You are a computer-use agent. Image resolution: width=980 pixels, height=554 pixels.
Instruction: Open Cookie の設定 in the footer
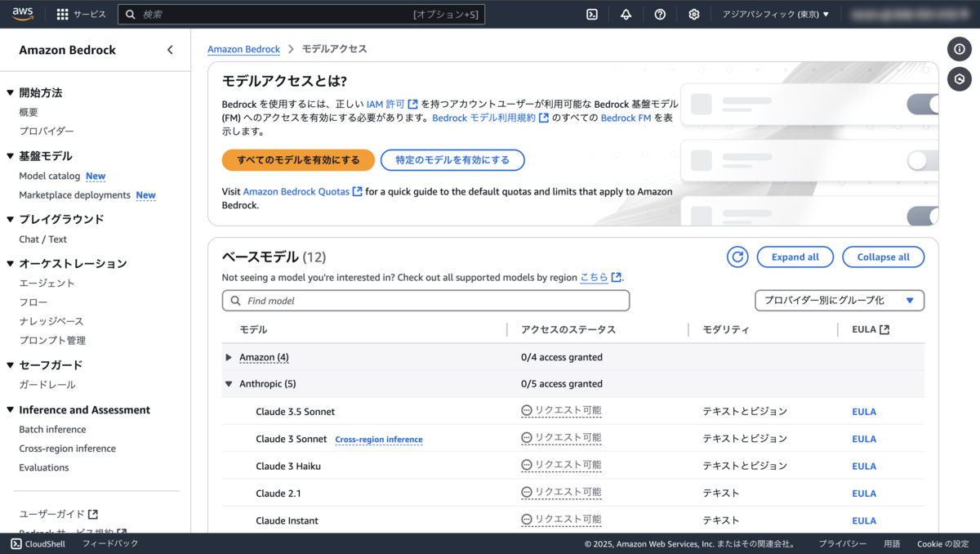click(942, 543)
